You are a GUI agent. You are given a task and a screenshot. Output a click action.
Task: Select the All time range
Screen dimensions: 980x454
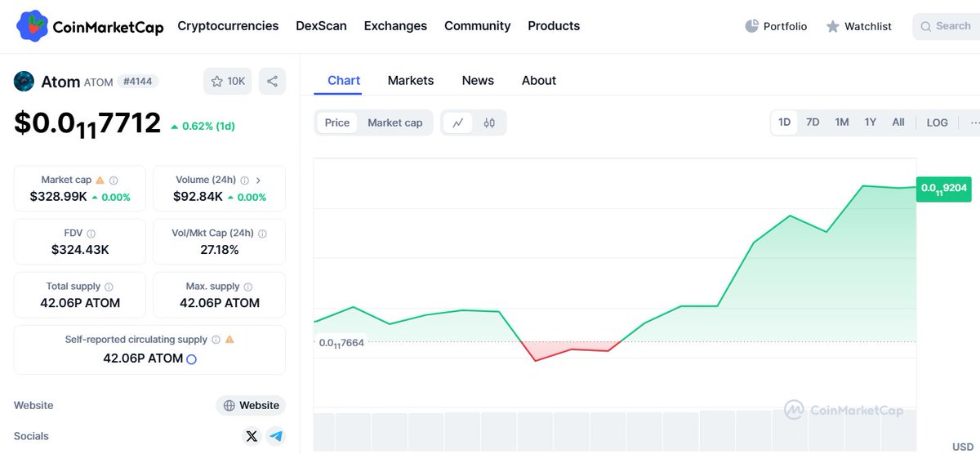click(898, 122)
